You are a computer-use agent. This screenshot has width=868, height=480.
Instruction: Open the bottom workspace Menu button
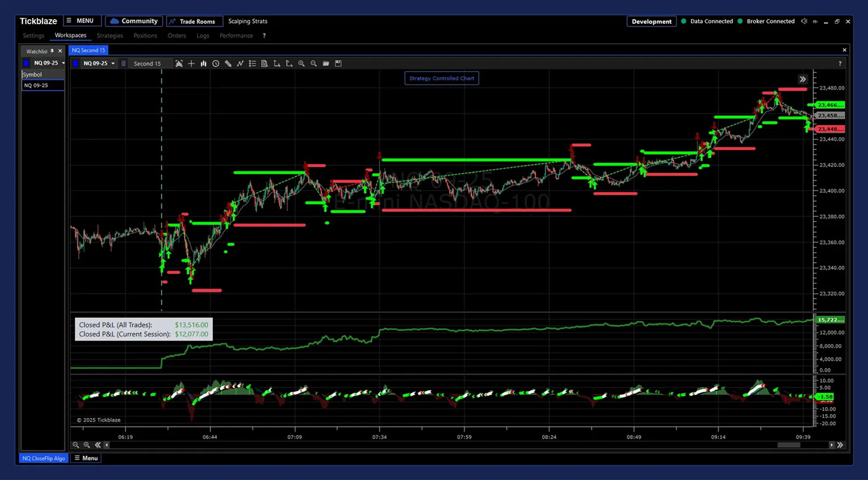(86, 458)
